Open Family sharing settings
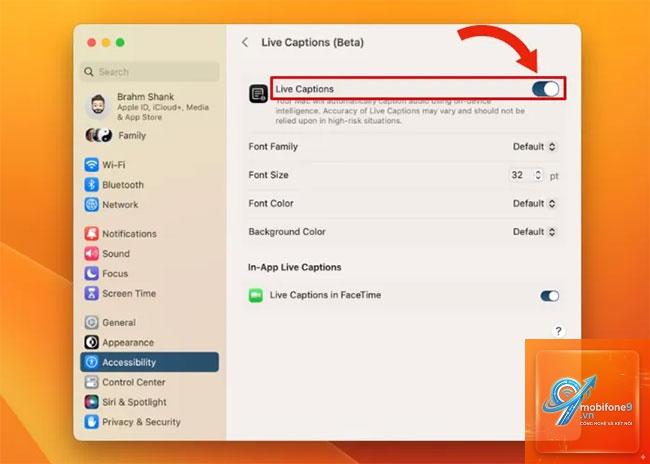Image resolution: width=650 pixels, height=464 pixels. pyautogui.click(x=149, y=135)
